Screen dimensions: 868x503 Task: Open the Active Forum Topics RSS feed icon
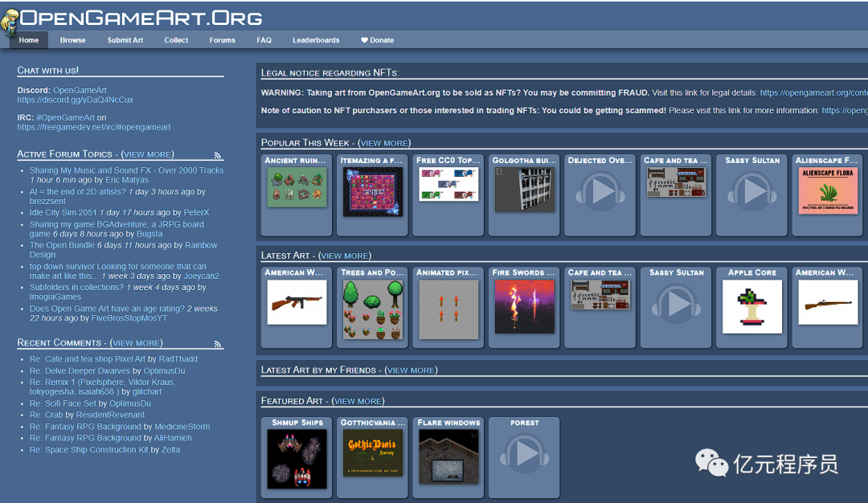[218, 156]
